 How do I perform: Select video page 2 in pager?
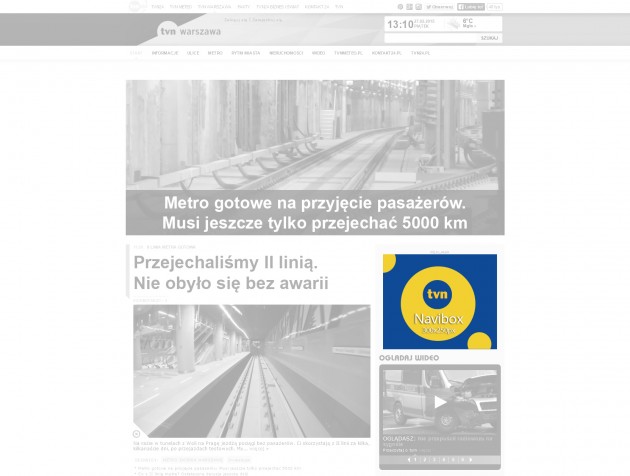(x=423, y=460)
